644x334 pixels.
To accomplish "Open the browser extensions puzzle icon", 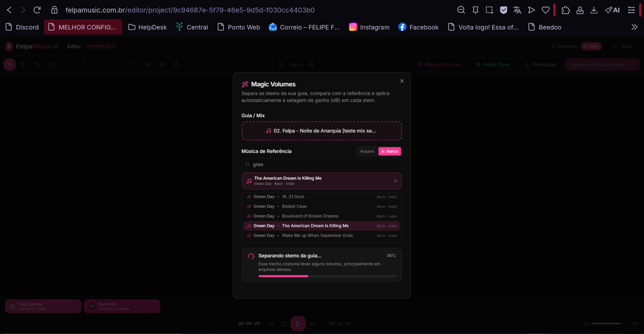I will 566,10.
